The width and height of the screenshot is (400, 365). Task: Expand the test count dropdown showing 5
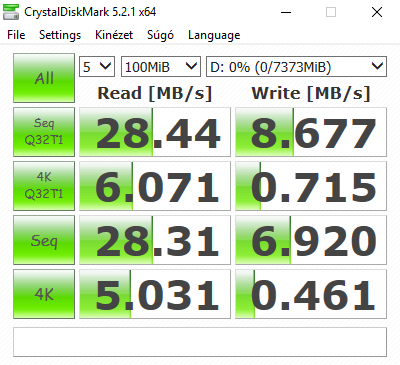[97, 67]
